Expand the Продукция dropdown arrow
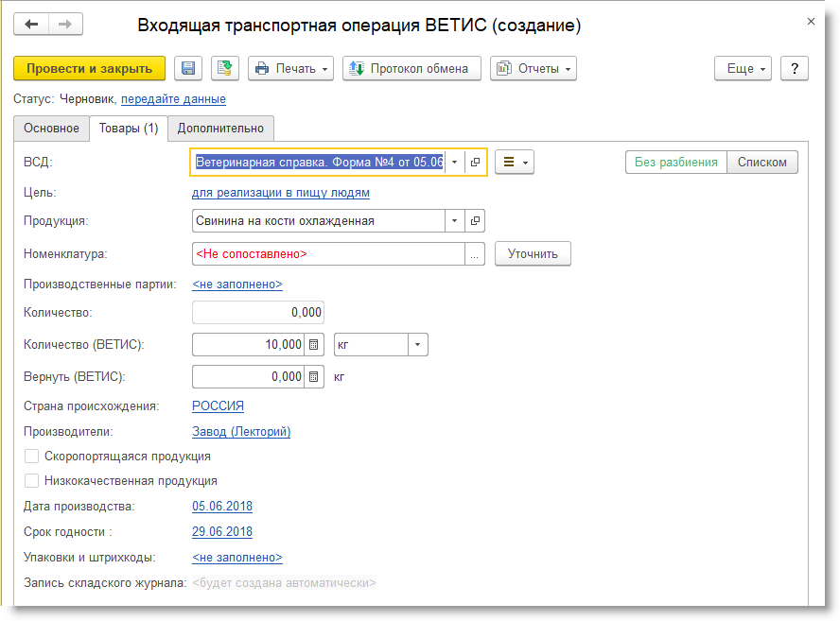Screen dimensions: 840x621 (x=455, y=221)
